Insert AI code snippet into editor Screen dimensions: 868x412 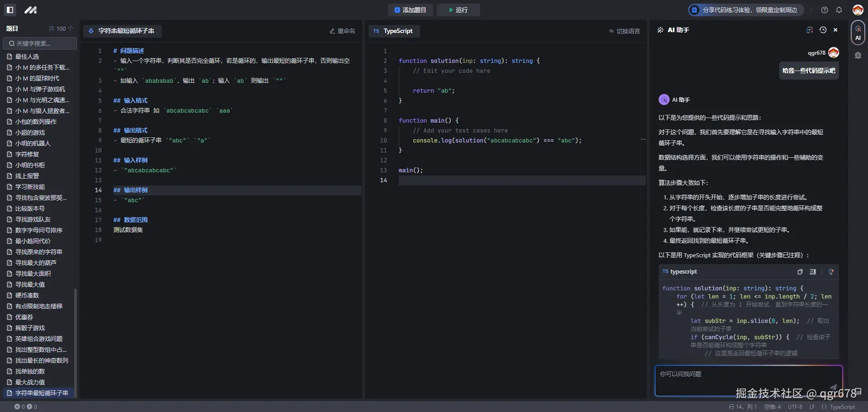[812, 272]
